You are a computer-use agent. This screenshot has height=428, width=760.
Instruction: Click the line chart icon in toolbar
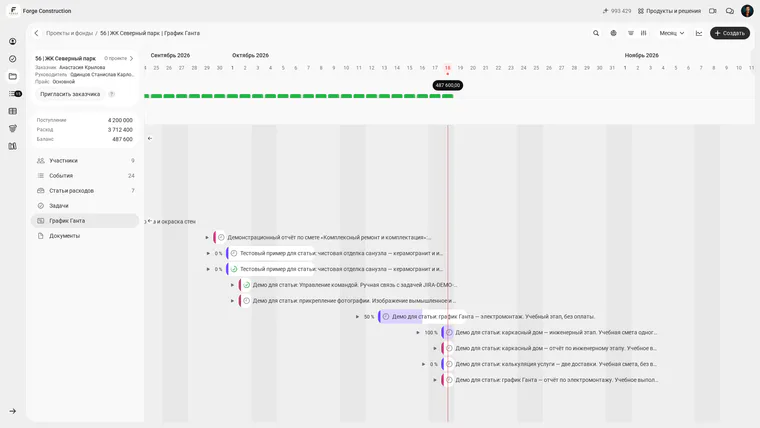(698, 33)
